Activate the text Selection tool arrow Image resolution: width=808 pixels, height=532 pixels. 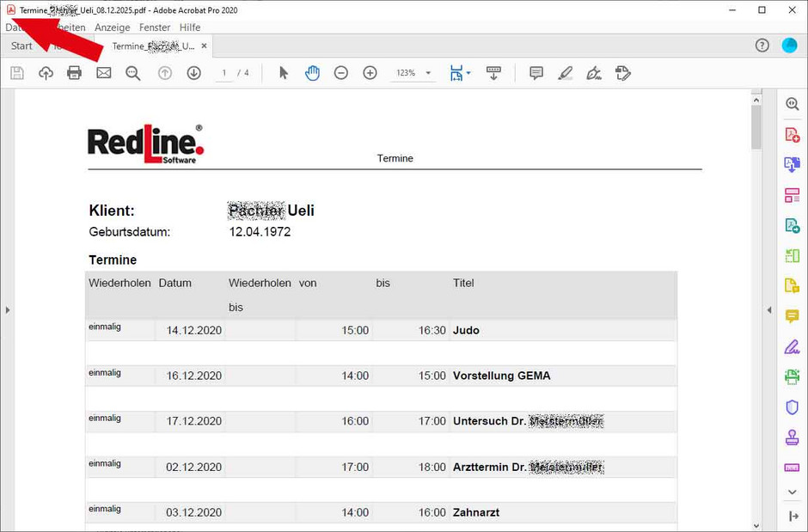(x=283, y=73)
